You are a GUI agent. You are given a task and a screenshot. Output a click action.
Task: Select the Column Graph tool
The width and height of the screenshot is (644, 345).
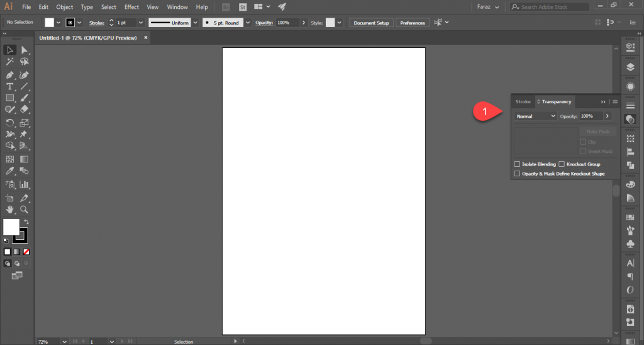click(x=25, y=184)
